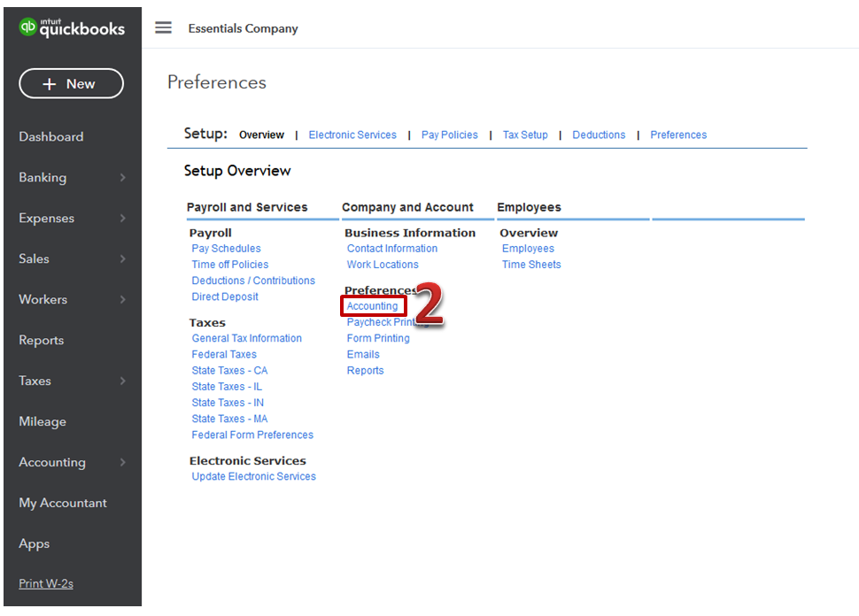The height and width of the screenshot is (616, 859).
Task: Click the Print W-2s link
Action: click(46, 583)
